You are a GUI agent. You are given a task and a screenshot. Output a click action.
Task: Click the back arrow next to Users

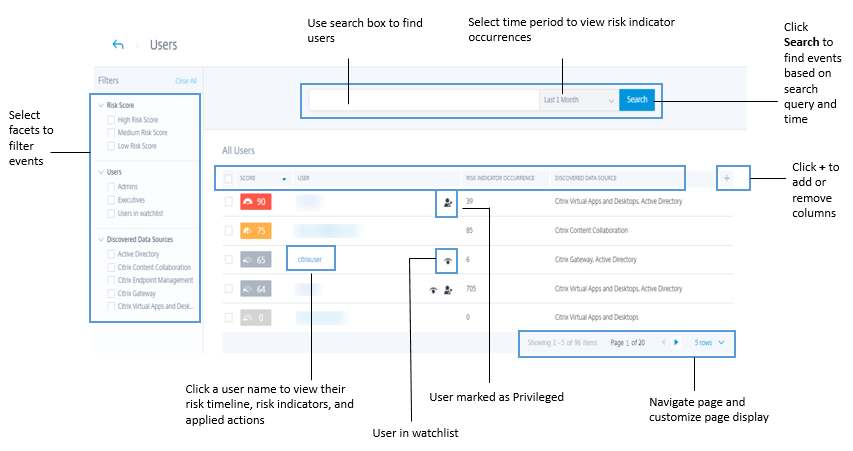click(x=118, y=45)
